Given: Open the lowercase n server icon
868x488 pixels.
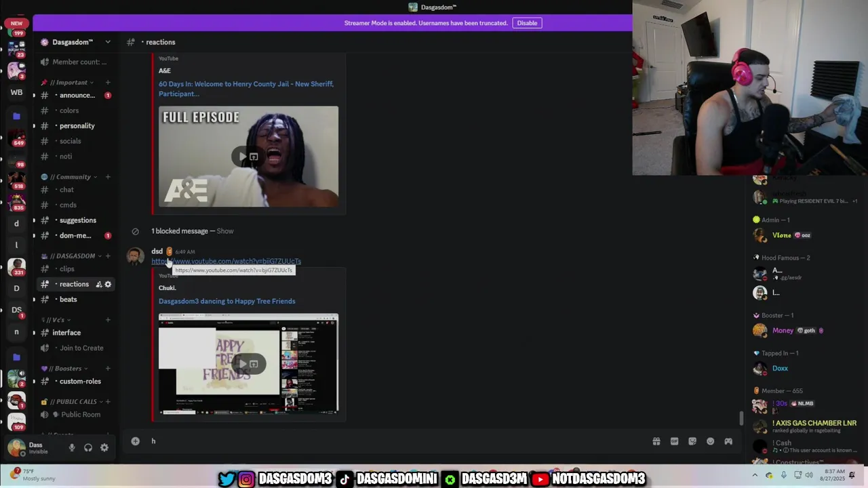Looking at the screenshot, I should click(x=17, y=331).
